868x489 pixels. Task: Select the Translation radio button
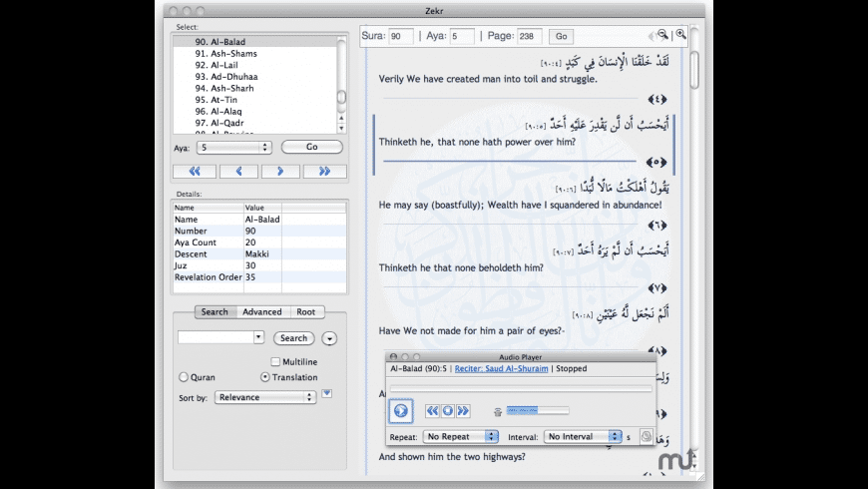tap(265, 377)
